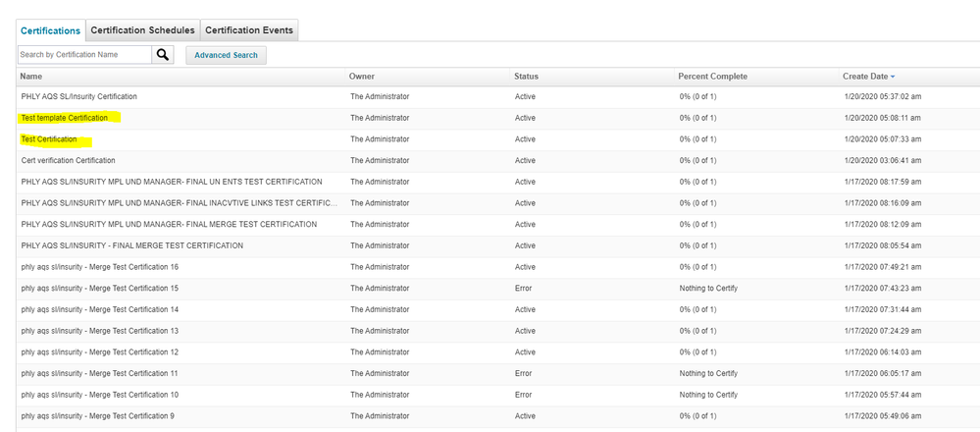Click the Advanced Search button

pyautogui.click(x=226, y=55)
